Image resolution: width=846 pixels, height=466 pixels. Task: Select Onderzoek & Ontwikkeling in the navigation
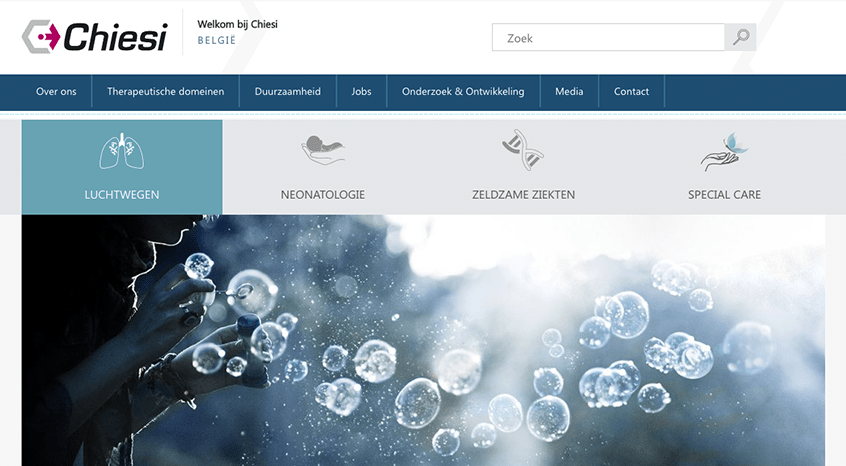point(463,91)
